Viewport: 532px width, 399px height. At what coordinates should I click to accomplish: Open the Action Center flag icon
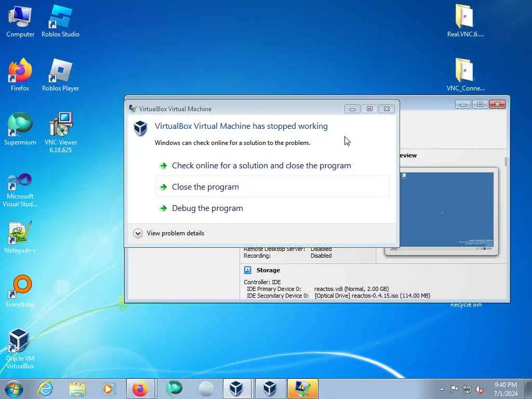(x=454, y=389)
